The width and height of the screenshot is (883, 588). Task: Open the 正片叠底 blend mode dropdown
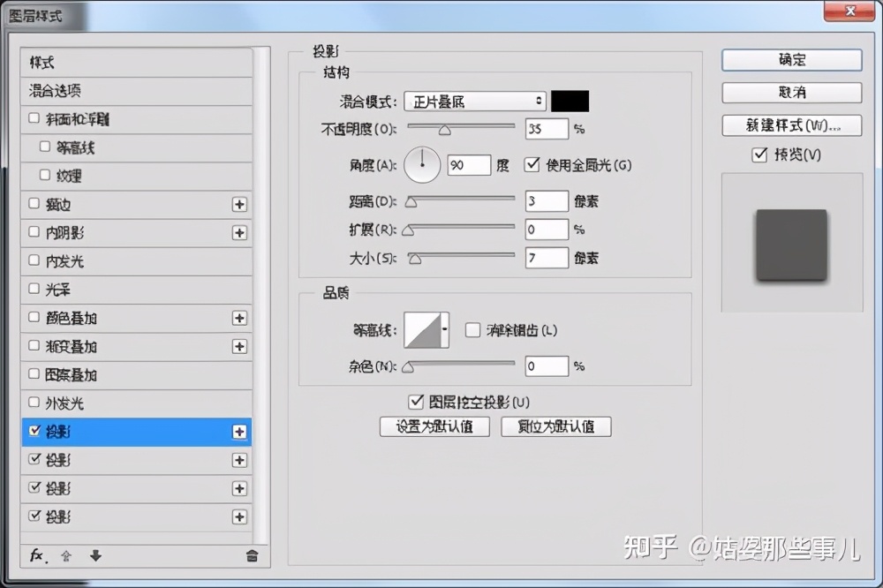click(474, 101)
